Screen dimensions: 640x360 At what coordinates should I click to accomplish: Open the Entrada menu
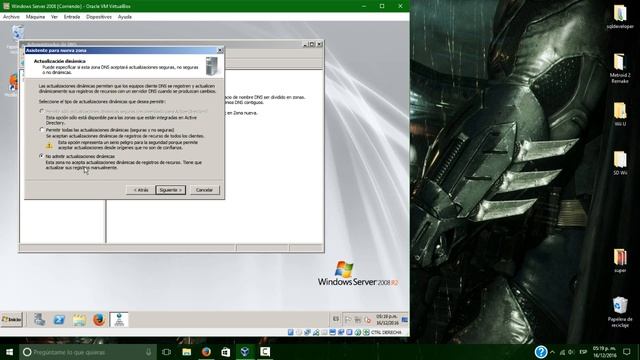click(x=72, y=17)
